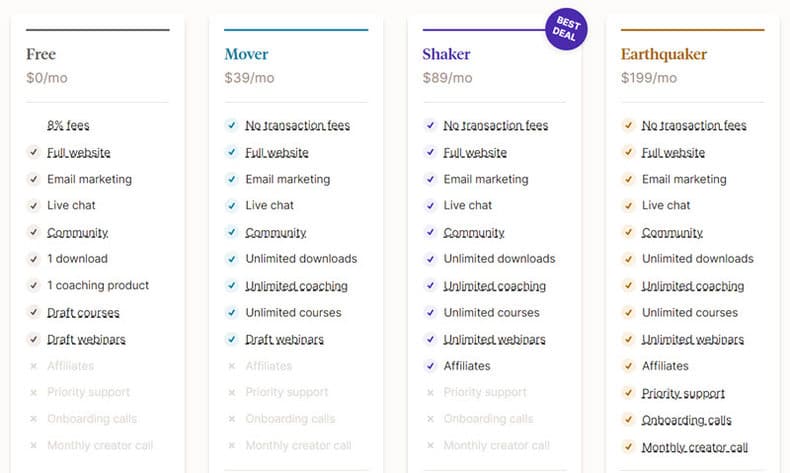Viewport: 790px width, 473px height.
Task: Click the checkmark next to Earthquaker's Email marketing
Action: (628, 179)
